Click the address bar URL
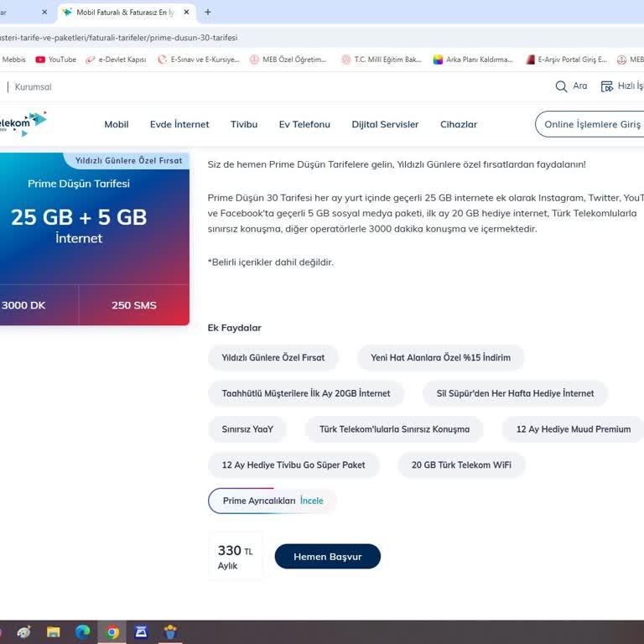 click(x=119, y=38)
